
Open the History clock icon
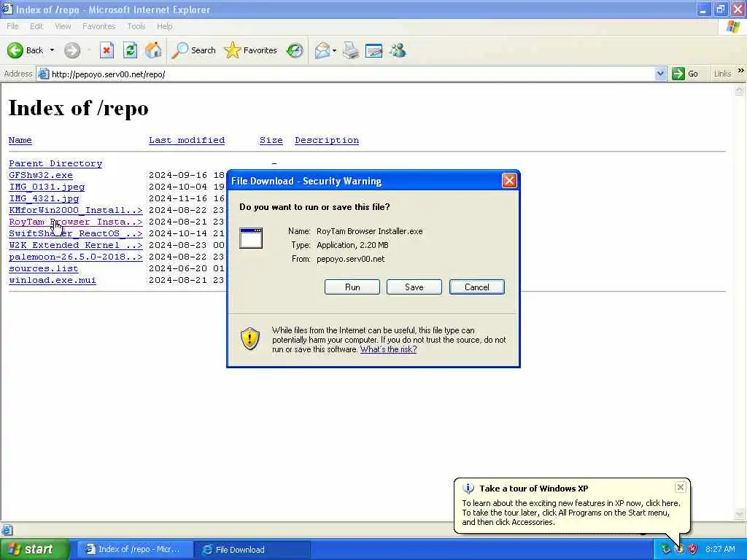click(295, 50)
